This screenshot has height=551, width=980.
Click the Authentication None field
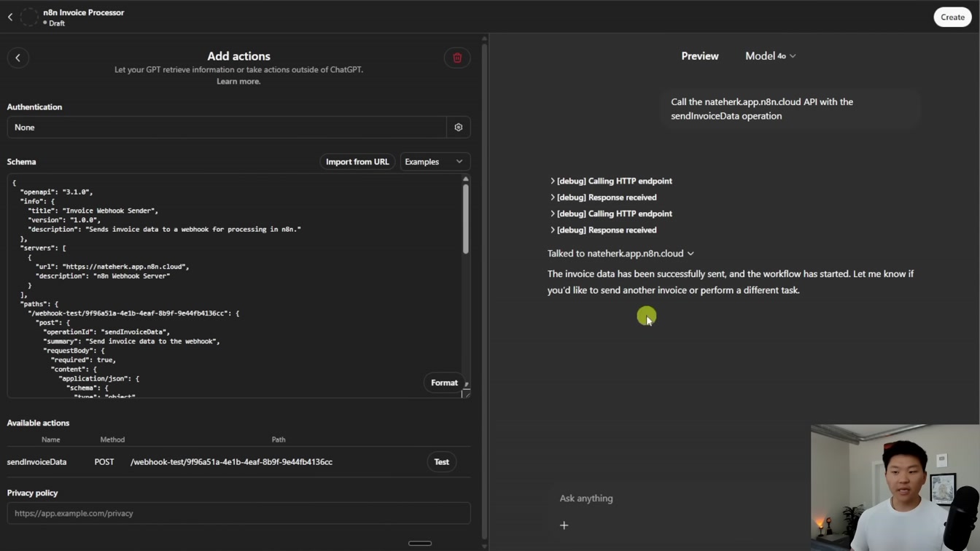[x=227, y=128]
